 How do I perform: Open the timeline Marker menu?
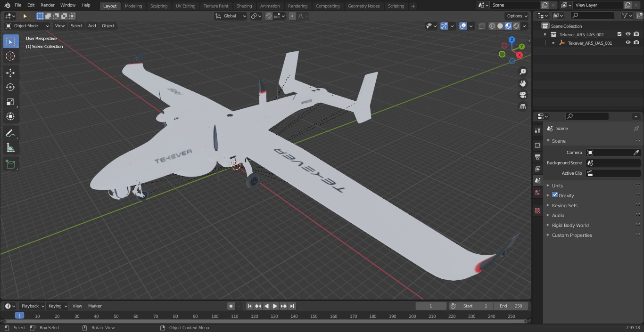point(95,306)
